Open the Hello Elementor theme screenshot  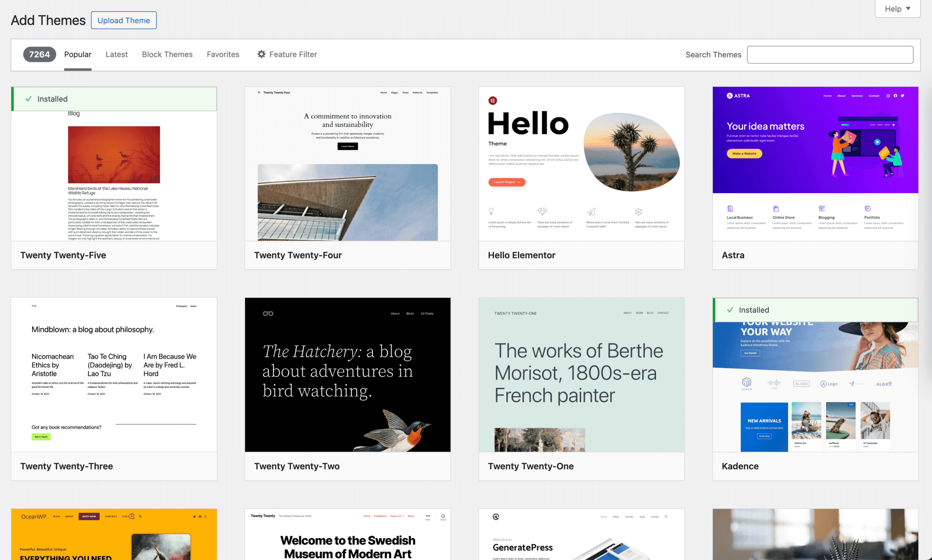[581, 164]
